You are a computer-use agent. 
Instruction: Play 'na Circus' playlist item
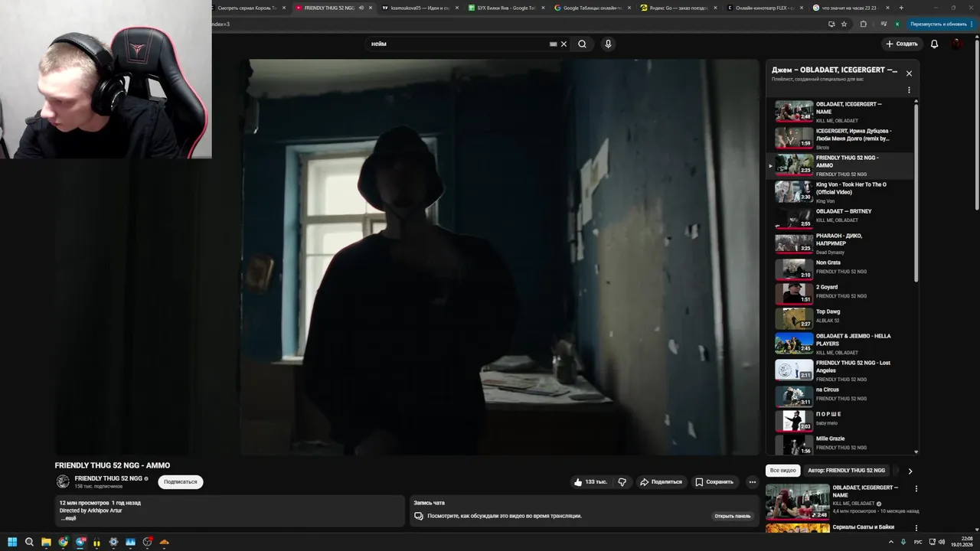pos(841,396)
